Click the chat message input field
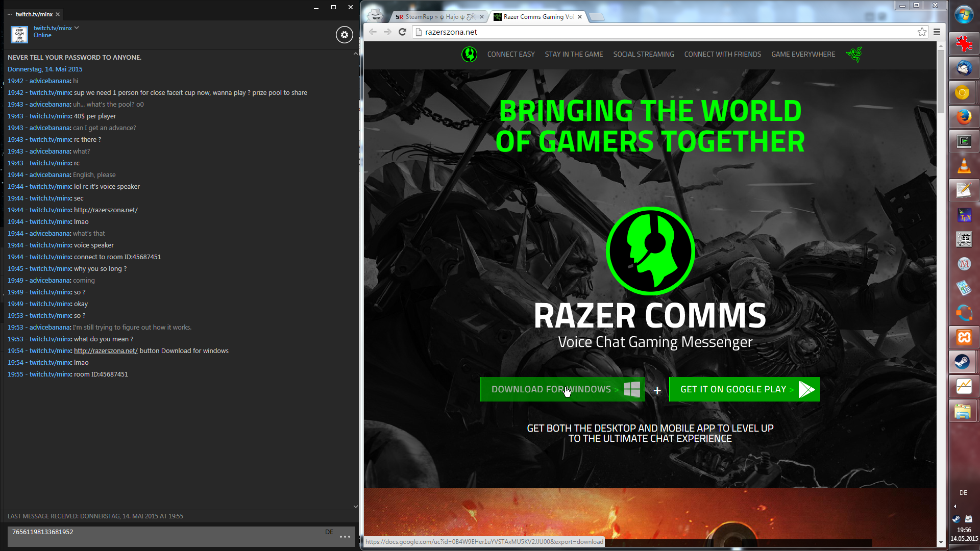This screenshot has height=551, width=980. click(x=163, y=536)
